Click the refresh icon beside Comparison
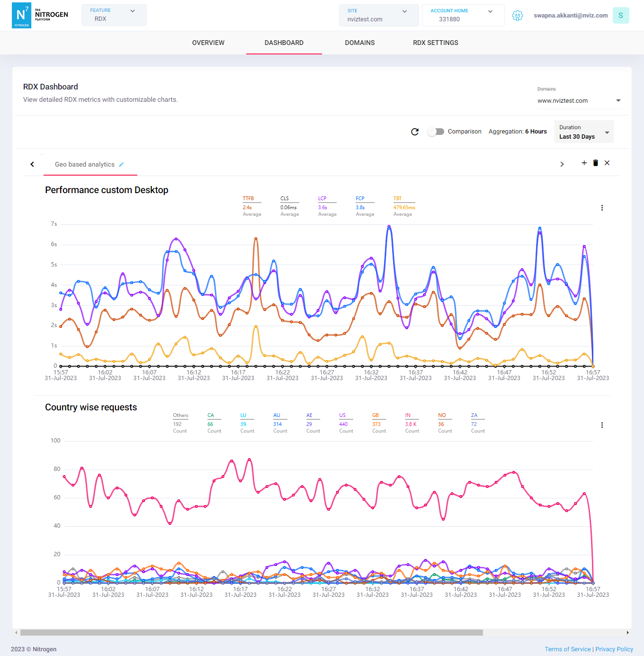This screenshot has height=656, width=644. 415,132
